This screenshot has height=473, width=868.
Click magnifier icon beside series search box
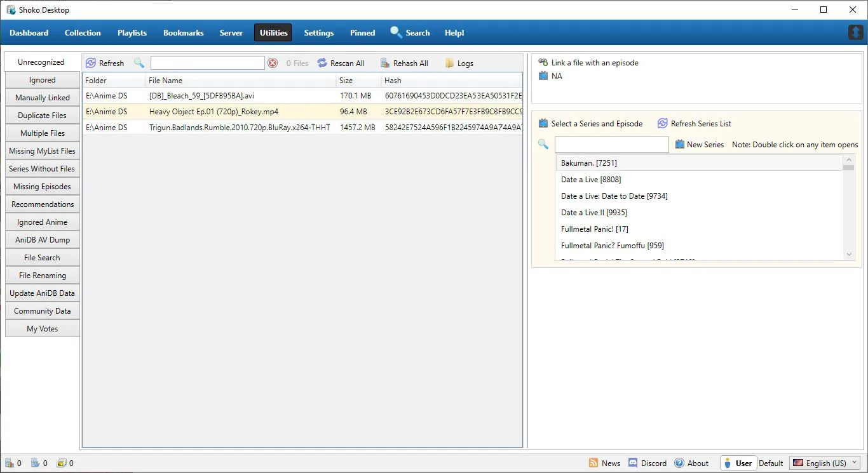(x=543, y=145)
